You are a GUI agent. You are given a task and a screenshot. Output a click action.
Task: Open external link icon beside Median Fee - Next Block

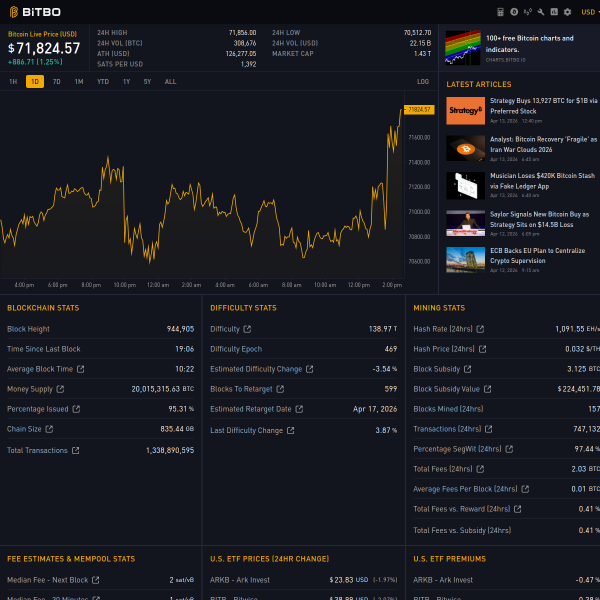(x=96, y=580)
